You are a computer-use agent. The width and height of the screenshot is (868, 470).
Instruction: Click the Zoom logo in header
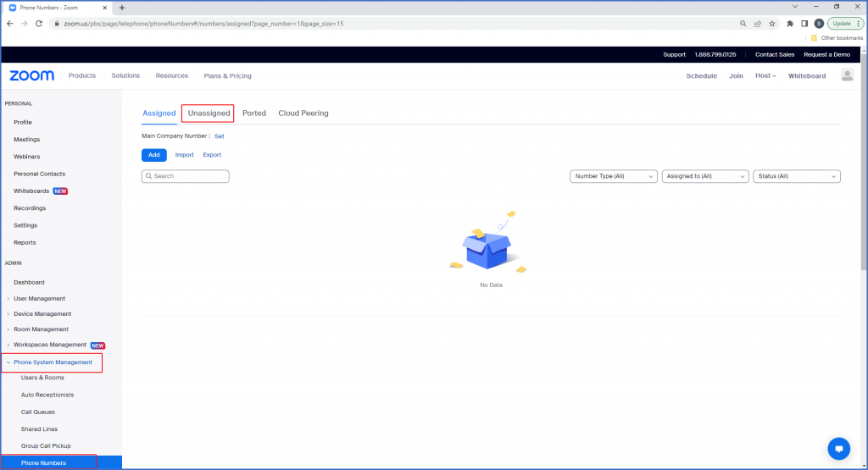point(31,75)
